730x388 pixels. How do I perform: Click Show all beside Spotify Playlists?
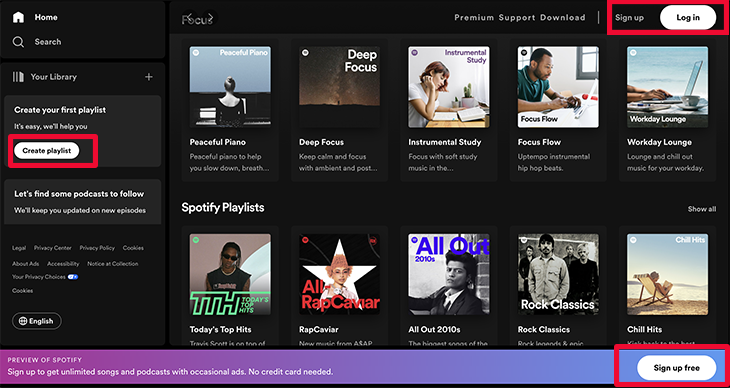[x=702, y=209]
